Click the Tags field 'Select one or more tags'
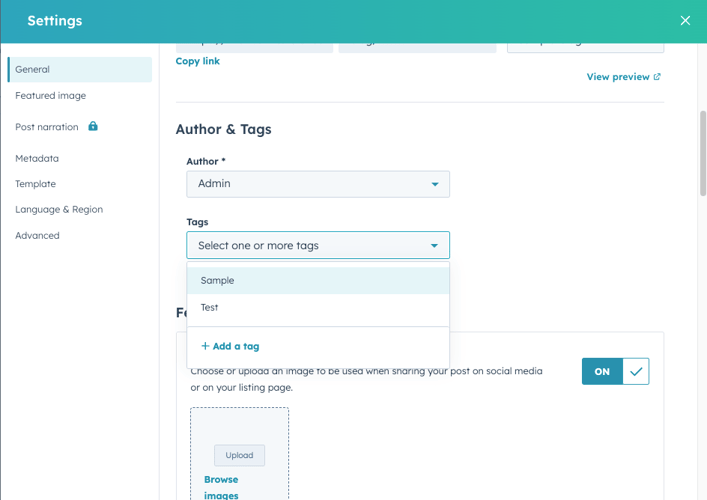 tap(318, 245)
